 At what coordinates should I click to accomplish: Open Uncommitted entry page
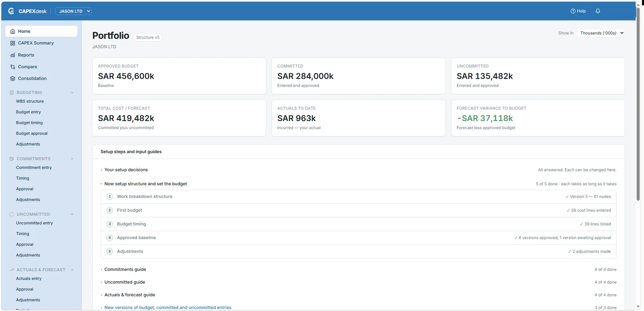35,223
